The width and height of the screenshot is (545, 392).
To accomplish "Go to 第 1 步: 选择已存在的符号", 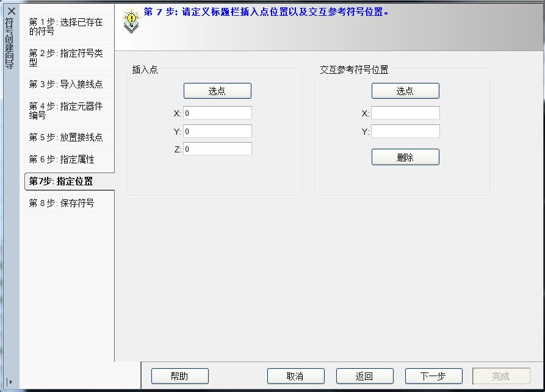I will click(69, 27).
